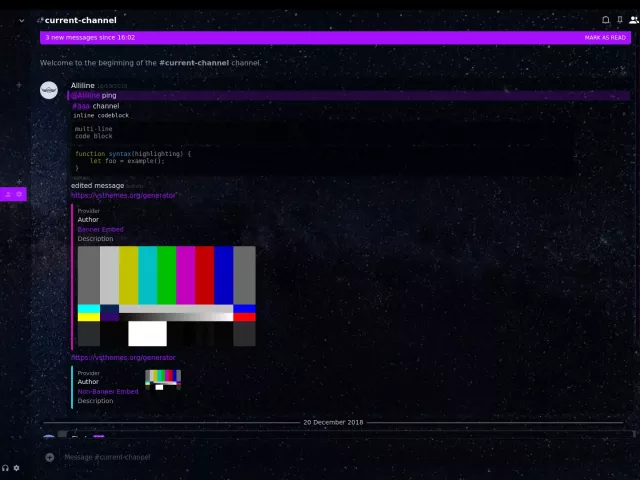Screen dimensions: 640x480
Task: Focus the Message #current-channel input
Action: pyautogui.click(x=300, y=457)
